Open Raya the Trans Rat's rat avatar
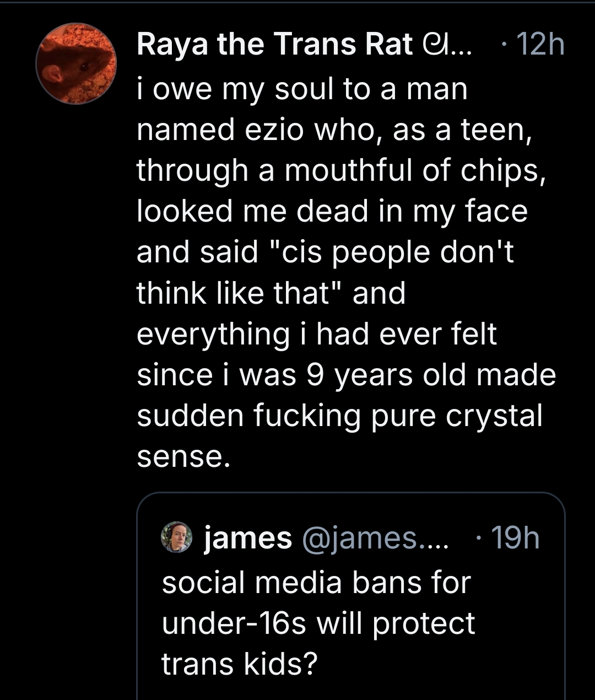 point(76,63)
